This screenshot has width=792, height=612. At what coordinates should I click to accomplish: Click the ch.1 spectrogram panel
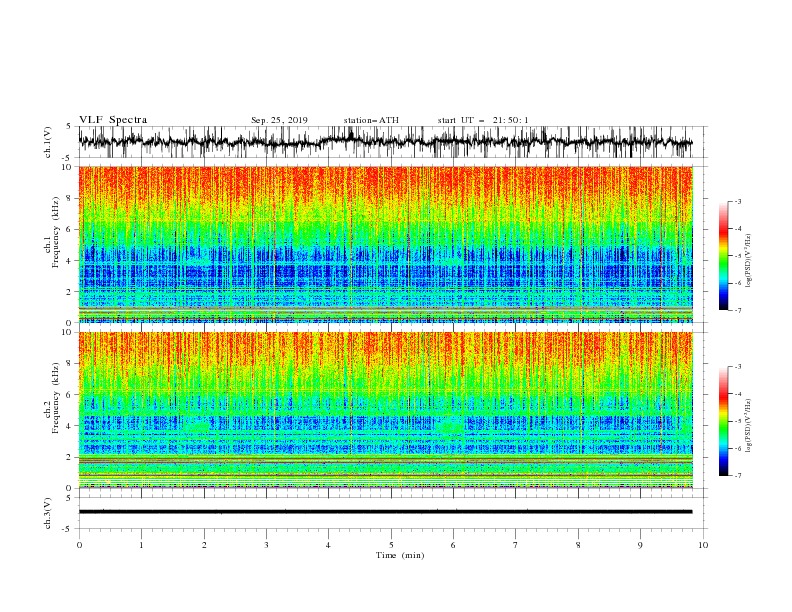click(385, 244)
